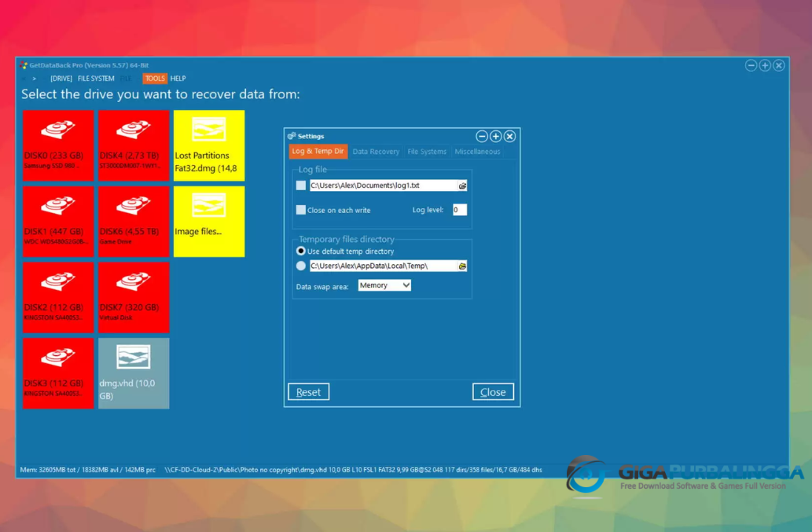
Task: Toggle the Close on each write checkbox
Action: coord(301,210)
